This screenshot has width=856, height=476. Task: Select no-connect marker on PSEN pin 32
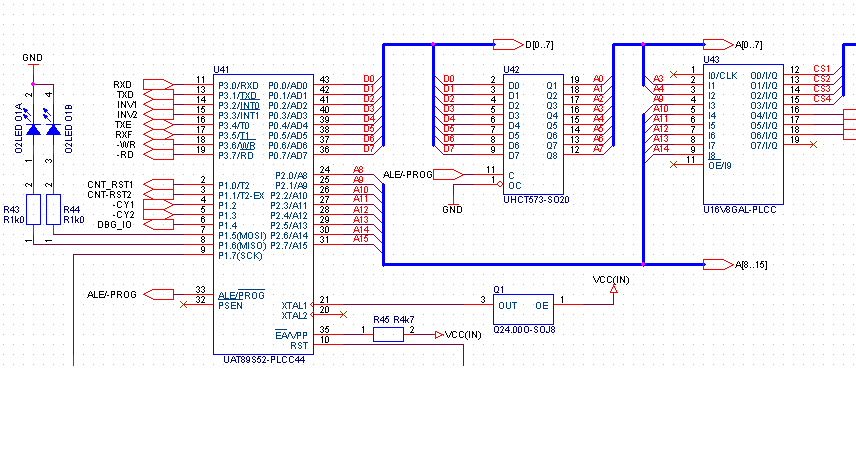(x=183, y=304)
